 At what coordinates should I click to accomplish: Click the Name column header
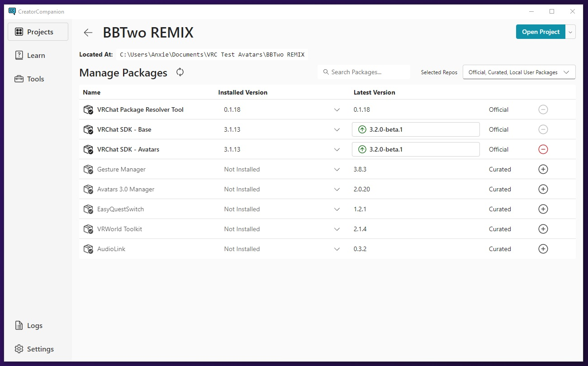point(92,92)
